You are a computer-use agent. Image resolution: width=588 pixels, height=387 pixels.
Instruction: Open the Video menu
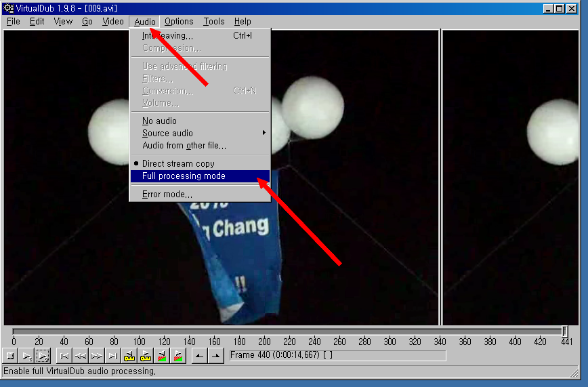pyautogui.click(x=113, y=22)
